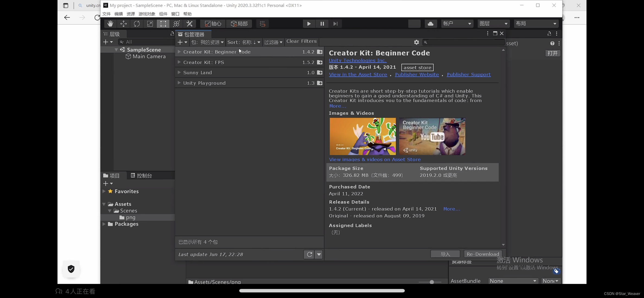Viewport: 644px width, 298px height.
Task: Click the Clear Filters button
Action: click(302, 42)
